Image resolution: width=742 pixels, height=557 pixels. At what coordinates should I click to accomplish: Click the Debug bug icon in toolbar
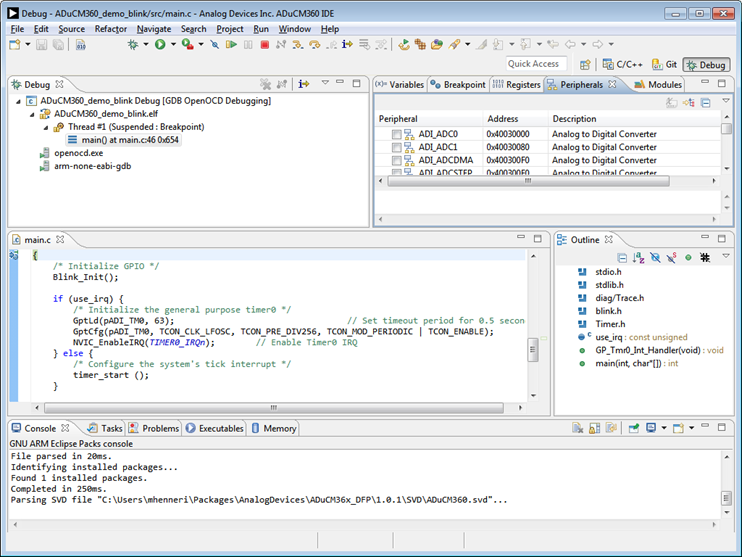pos(133,44)
